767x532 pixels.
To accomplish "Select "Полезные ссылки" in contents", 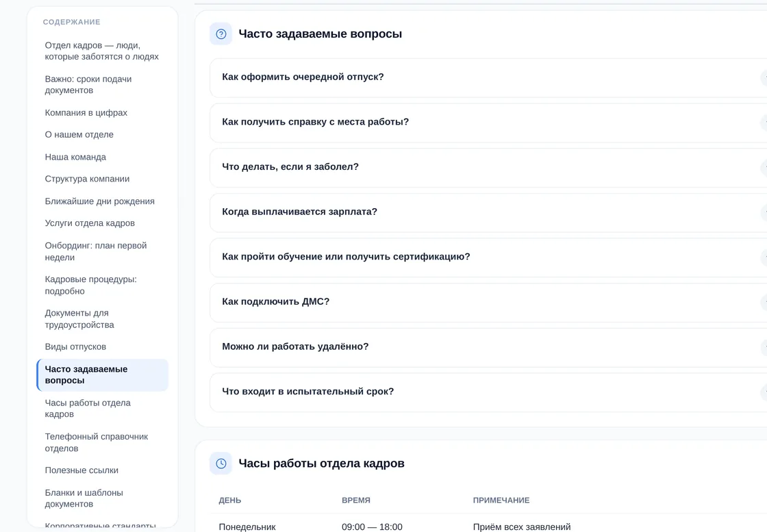I will (x=102, y=470).
